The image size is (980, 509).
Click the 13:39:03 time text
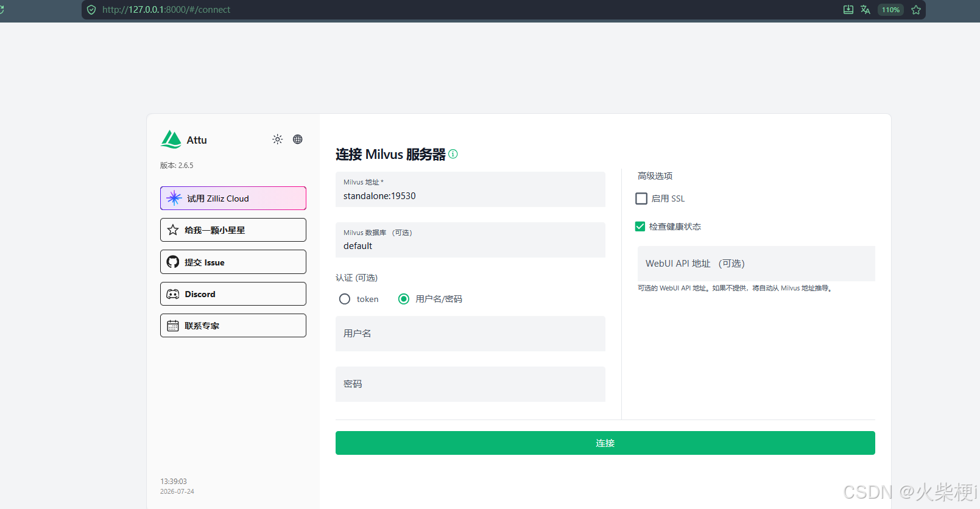pyautogui.click(x=174, y=482)
